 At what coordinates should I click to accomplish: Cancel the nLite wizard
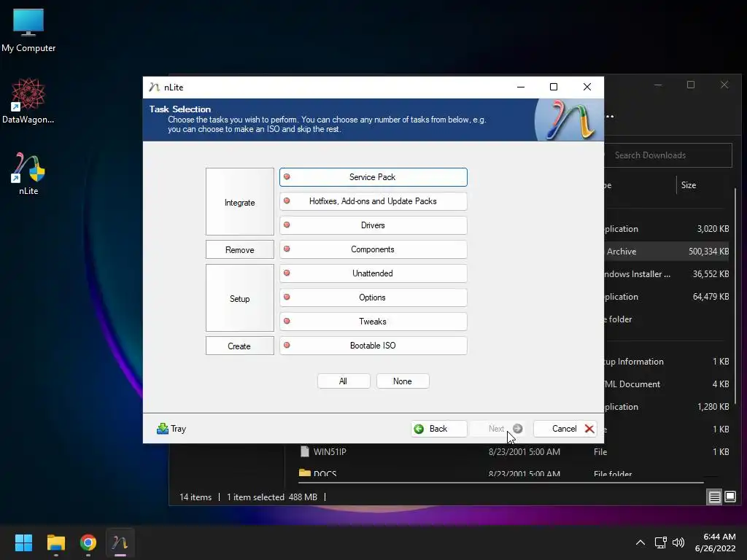coord(565,429)
